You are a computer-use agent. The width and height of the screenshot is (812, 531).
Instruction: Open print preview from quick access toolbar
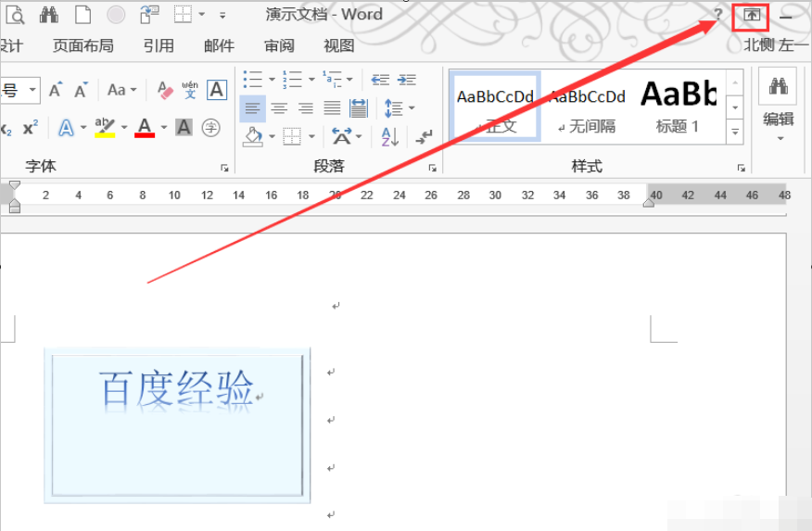click(16, 15)
